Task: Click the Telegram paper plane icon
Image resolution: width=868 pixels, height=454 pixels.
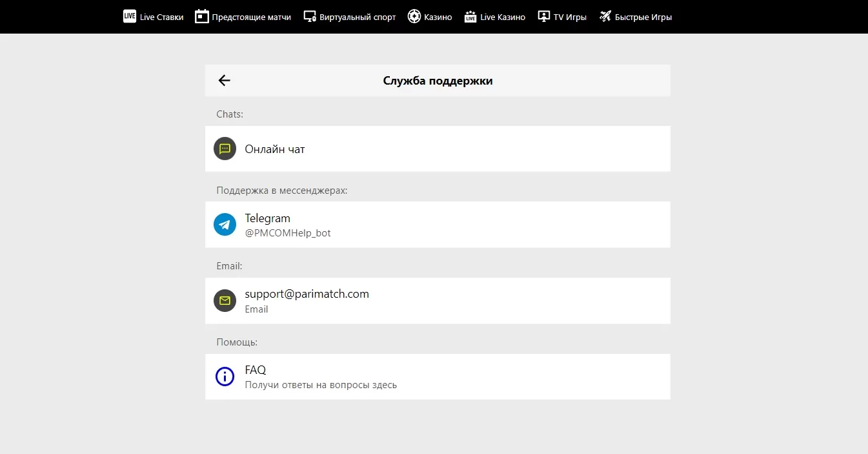Action: tap(225, 225)
